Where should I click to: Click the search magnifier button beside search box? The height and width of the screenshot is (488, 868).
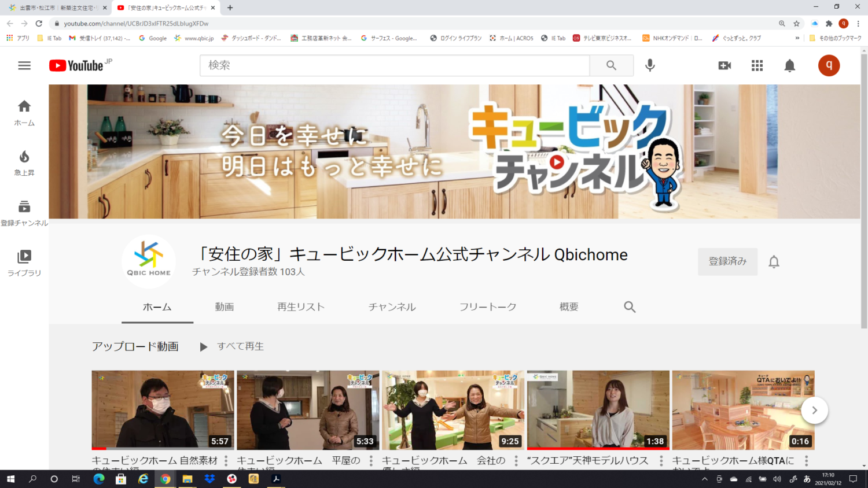coord(612,65)
